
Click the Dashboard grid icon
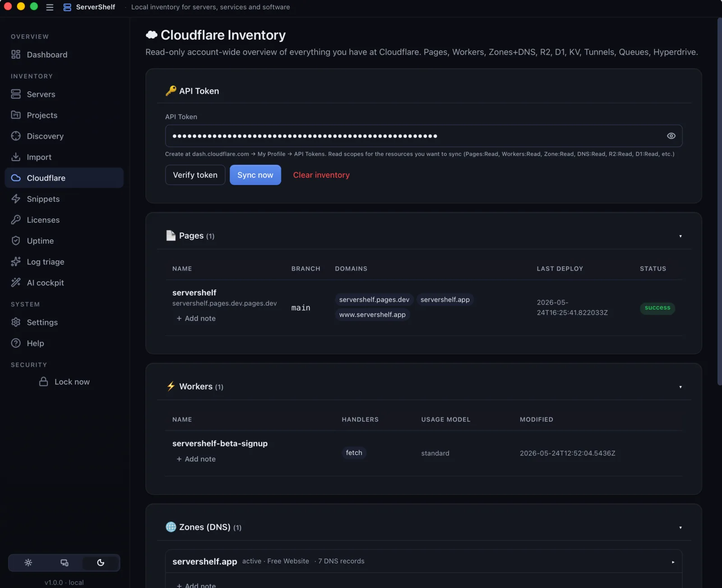[x=16, y=55]
